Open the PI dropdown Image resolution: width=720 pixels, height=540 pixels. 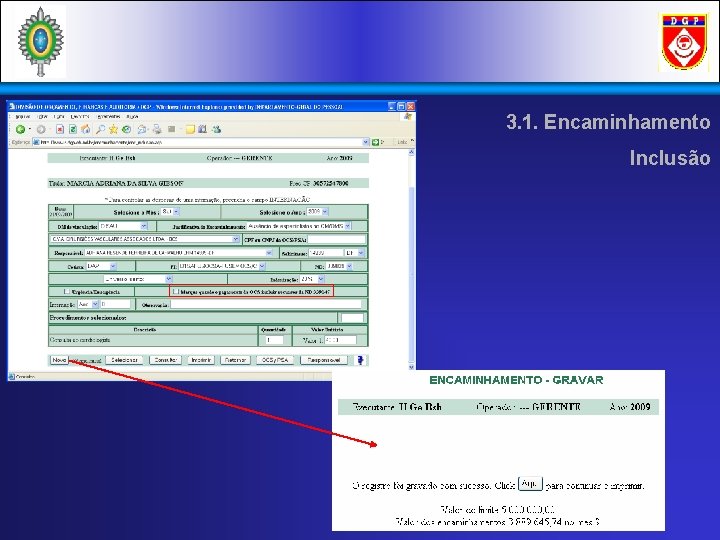pos(222,266)
